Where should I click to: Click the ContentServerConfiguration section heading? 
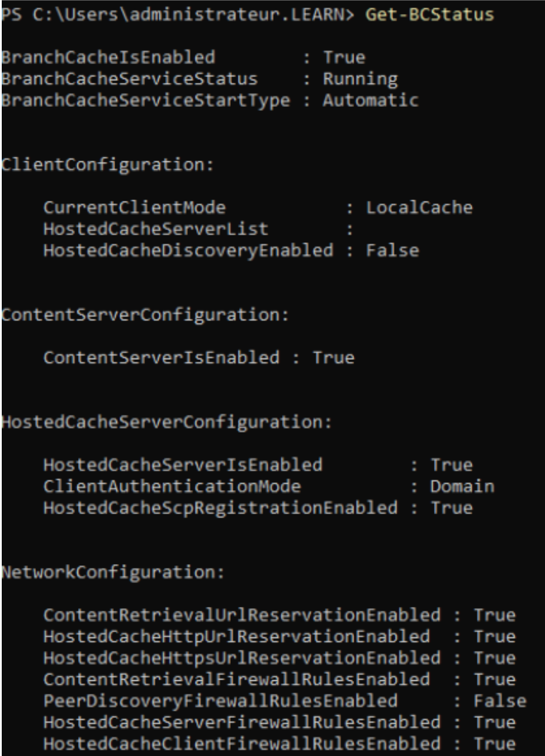[x=144, y=315]
